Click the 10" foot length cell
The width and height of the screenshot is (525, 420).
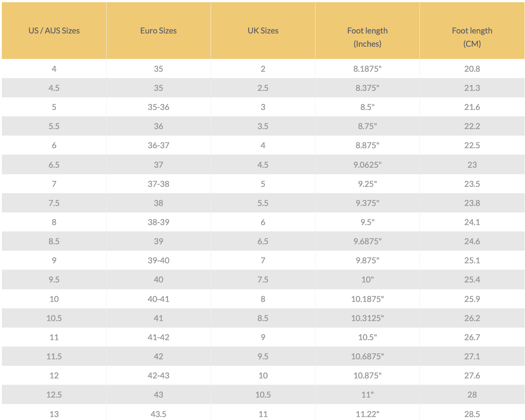pos(367,280)
